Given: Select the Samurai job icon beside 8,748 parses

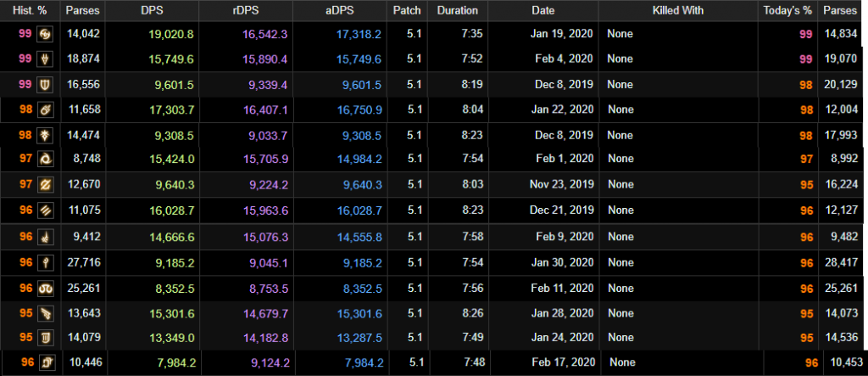Looking at the screenshot, I should coord(44,160).
